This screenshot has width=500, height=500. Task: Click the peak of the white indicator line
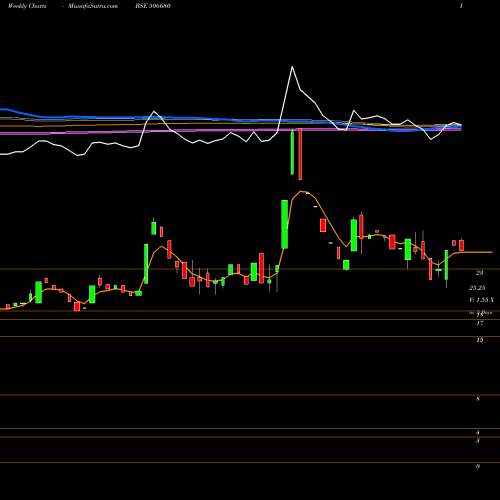(x=292, y=67)
